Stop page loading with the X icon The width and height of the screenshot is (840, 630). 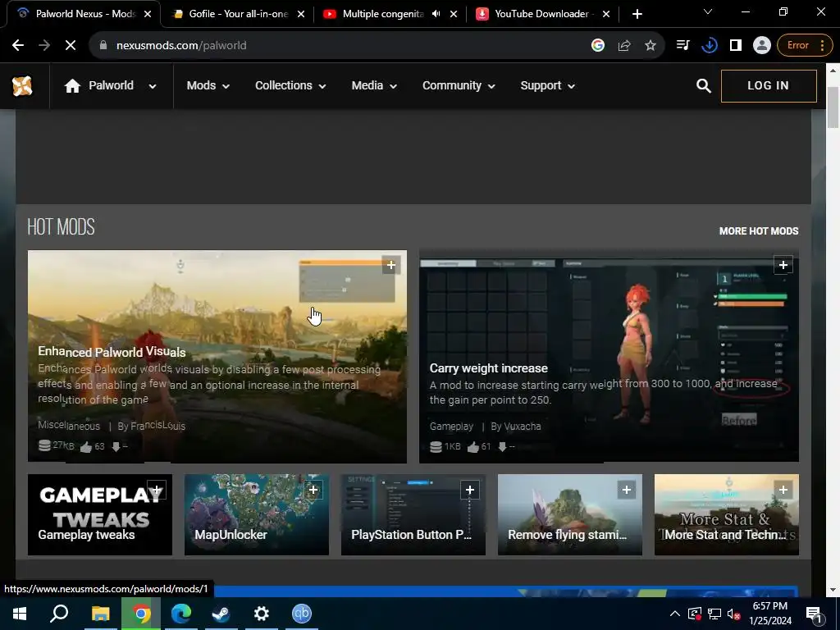point(71,46)
